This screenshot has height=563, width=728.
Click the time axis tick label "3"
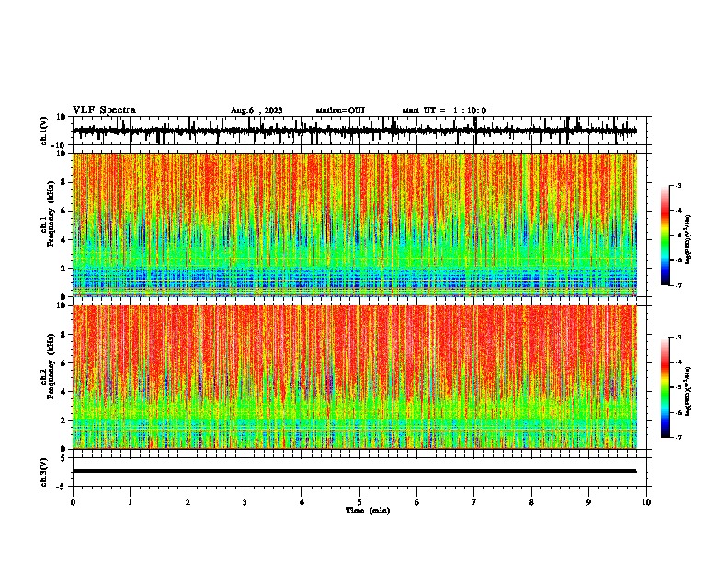coord(245,502)
